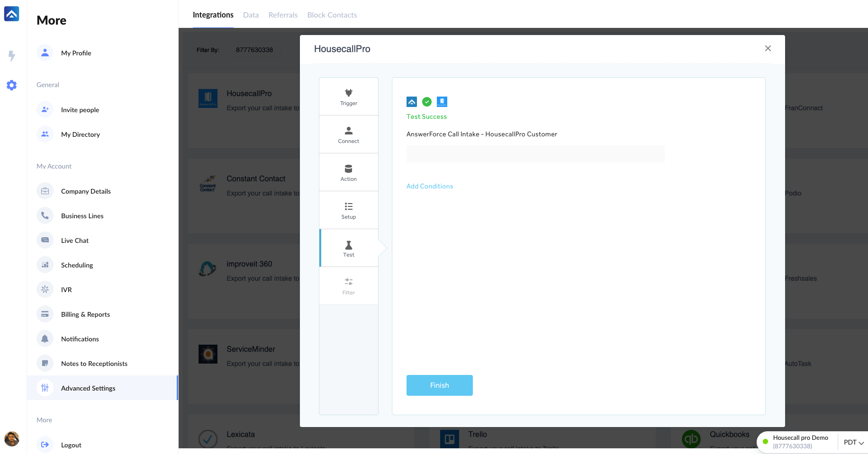The image size is (868, 454).
Task: Open Live Chat settings
Action: [75, 240]
